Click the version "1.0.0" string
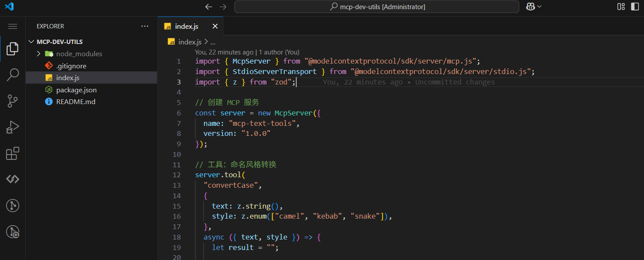This screenshot has height=260, width=644. [256, 133]
